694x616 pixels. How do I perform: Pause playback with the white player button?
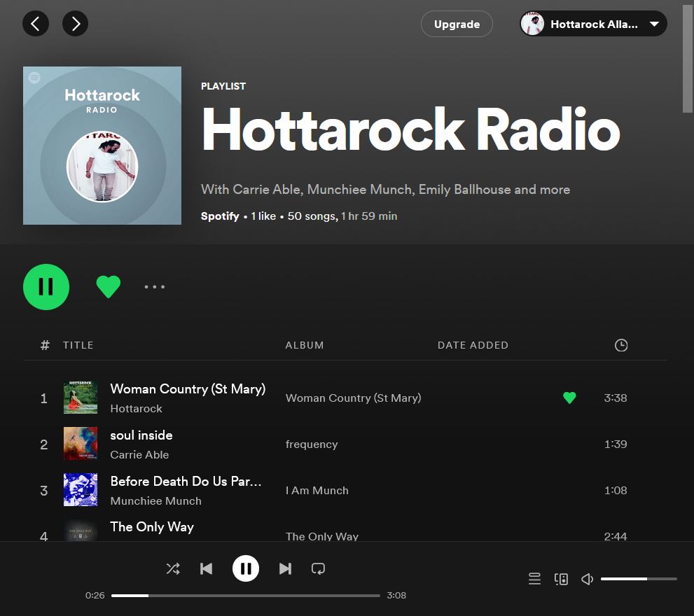(x=246, y=568)
